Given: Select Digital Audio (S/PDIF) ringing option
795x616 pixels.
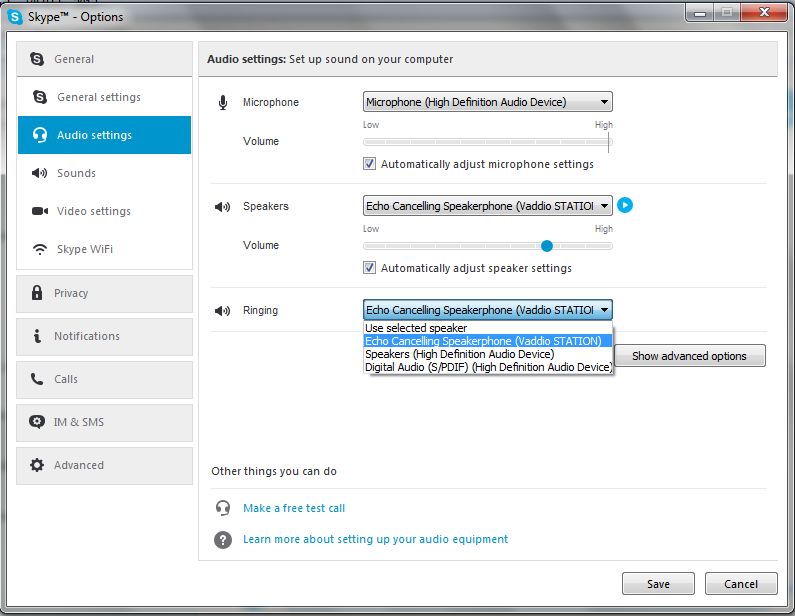Looking at the screenshot, I should click(x=488, y=367).
